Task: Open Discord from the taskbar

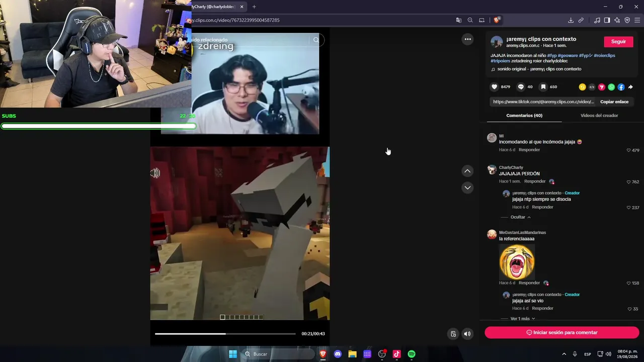Action: coord(338,354)
